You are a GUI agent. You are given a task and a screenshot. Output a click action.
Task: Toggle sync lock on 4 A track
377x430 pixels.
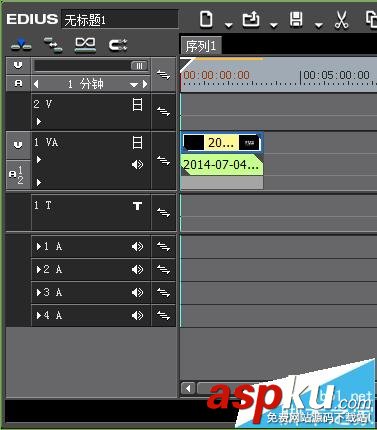163,315
